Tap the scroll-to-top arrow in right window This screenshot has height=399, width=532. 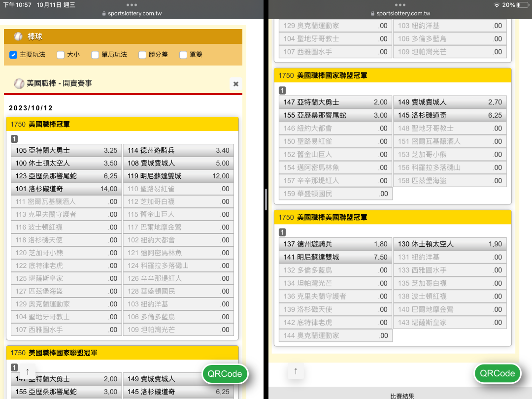tap(296, 371)
